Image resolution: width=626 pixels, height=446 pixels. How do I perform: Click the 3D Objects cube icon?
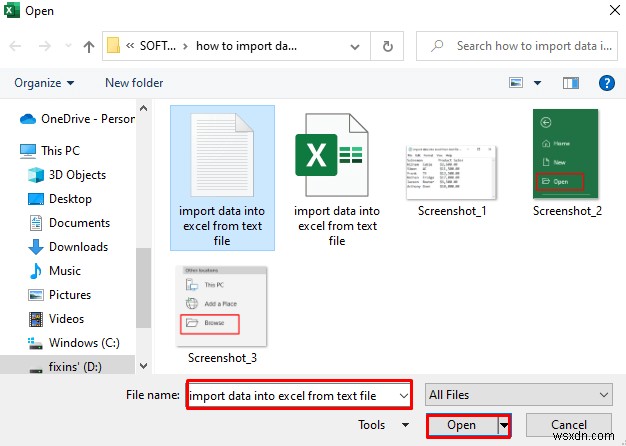point(36,175)
